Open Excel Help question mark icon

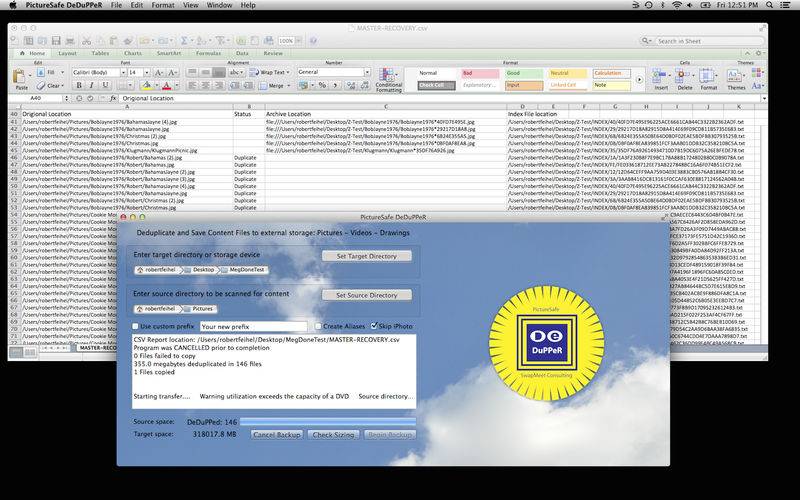tap(313, 41)
